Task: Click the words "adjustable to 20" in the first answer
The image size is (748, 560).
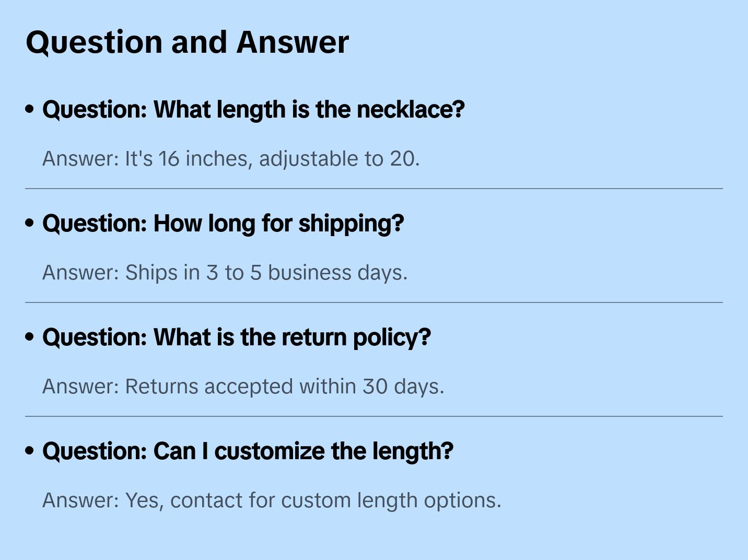Action: [x=339, y=159]
